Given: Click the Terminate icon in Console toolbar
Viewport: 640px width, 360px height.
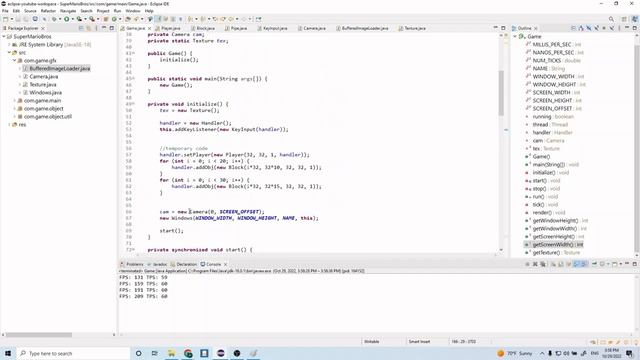Looking at the screenshot, I should pyautogui.click(x=527, y=264).
